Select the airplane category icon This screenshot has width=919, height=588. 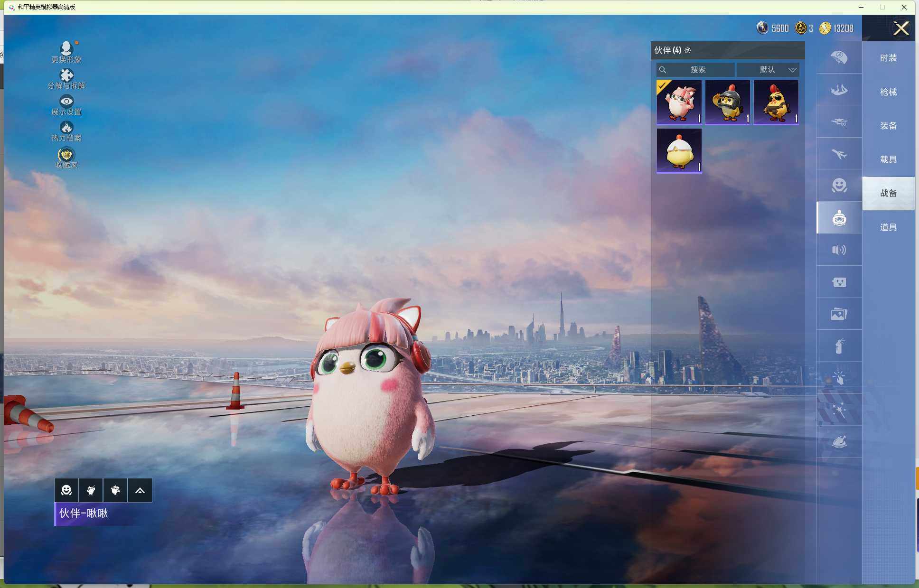pos(839,154)
